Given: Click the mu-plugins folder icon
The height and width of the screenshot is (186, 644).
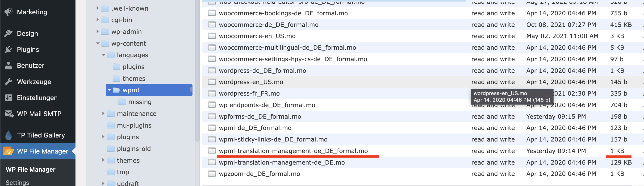Looking at the screenshot, I should click(111, 125).
